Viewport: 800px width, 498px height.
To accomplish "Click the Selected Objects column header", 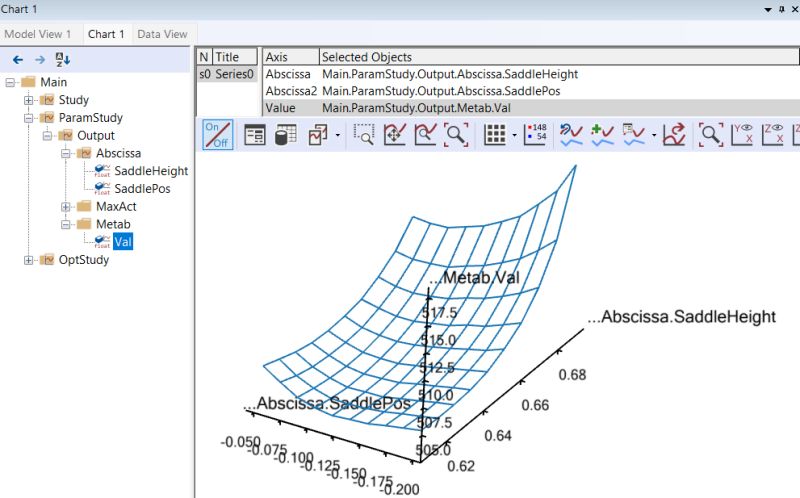I will pos(559,57).
